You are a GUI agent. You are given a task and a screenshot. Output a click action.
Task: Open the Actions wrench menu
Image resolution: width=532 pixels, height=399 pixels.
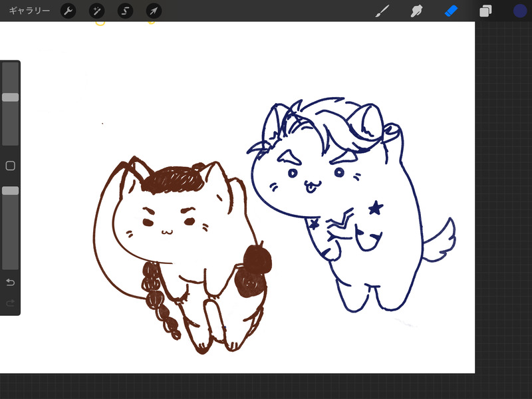[x=68, y=11]
